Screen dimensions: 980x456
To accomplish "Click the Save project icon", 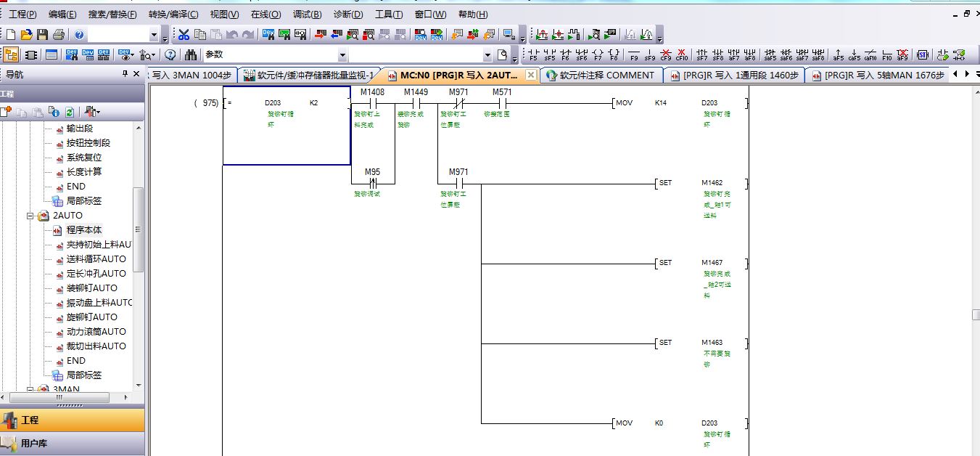I will (x=42, y=34).
